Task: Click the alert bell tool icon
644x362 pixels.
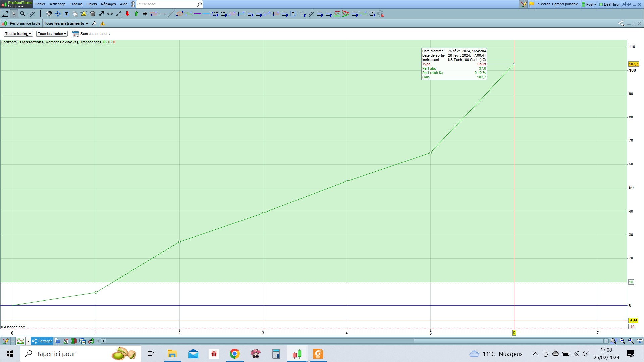Action: tap(84, 14)
